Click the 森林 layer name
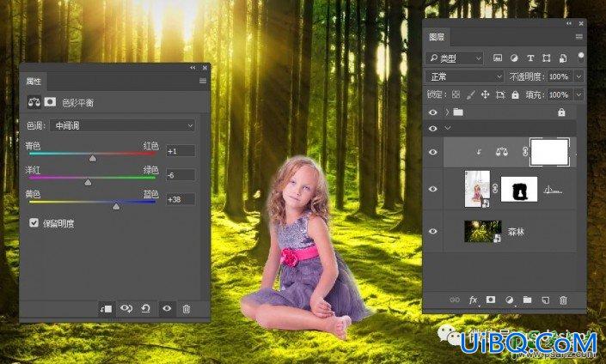606x364 pixels. point(516,232)
